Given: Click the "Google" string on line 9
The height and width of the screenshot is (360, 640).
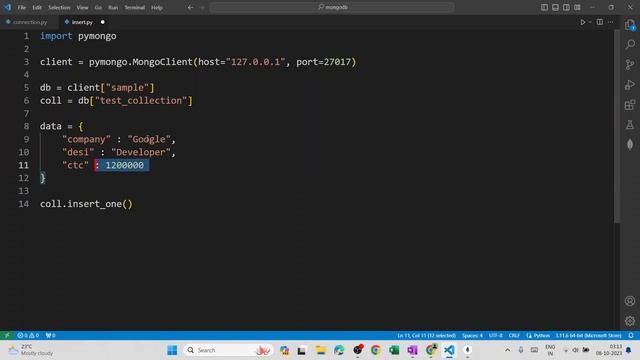Looking at the screenshot, I should [149, 139].
